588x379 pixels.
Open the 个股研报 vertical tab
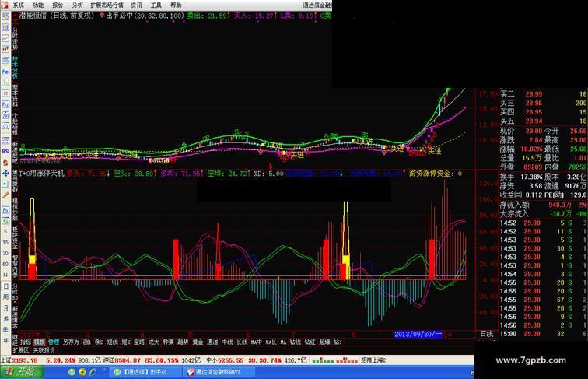point(15,125)
